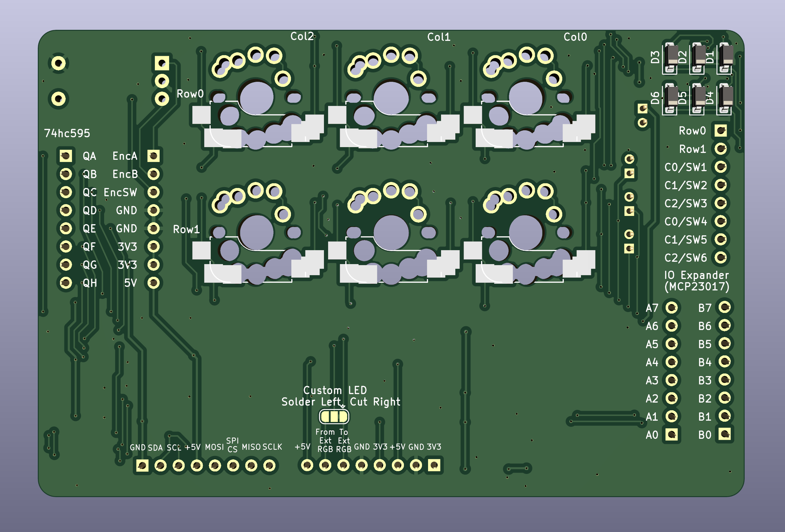785x532 pixels.
Task: Click the MISO pin label
Action: point(251,447)
